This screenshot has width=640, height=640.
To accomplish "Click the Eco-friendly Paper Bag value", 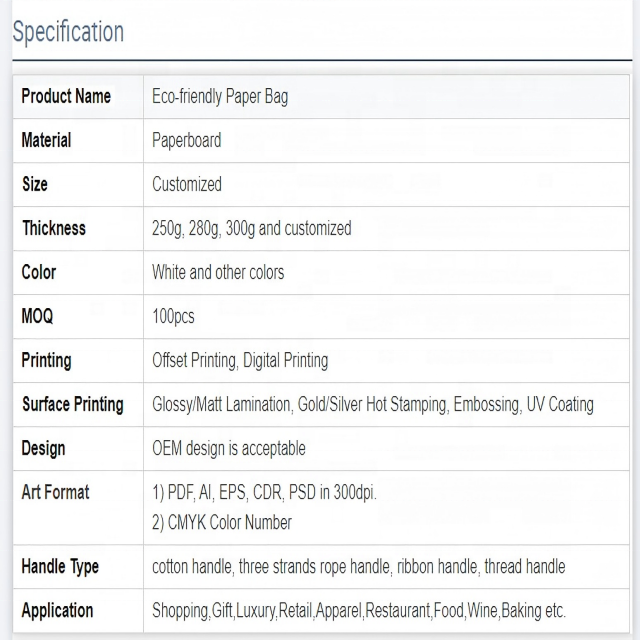I will coord(220,97).
